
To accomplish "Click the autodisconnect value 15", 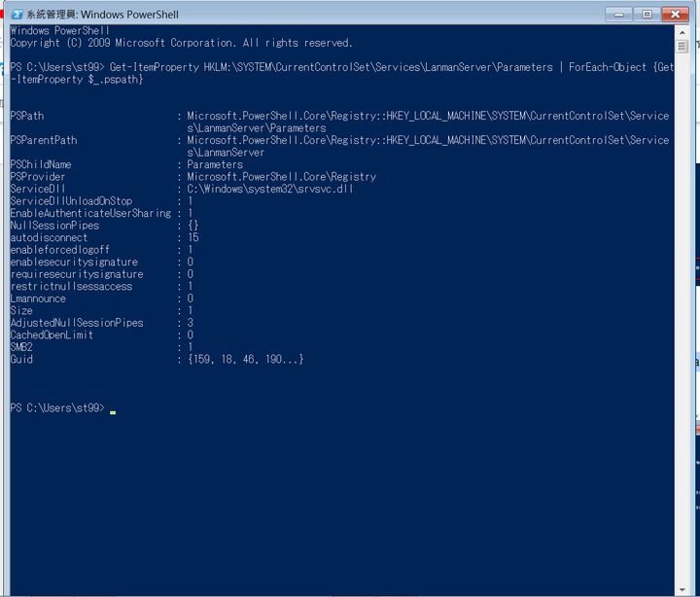I will click(x=193, y=237).
